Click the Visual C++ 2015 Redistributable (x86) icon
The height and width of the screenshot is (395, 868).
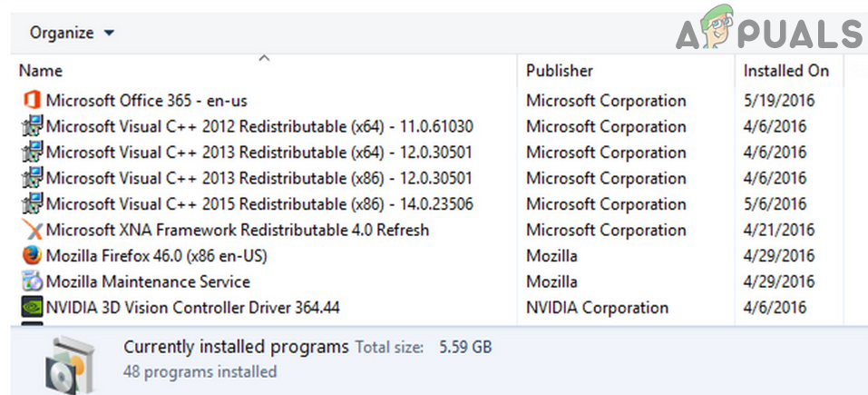32,204
